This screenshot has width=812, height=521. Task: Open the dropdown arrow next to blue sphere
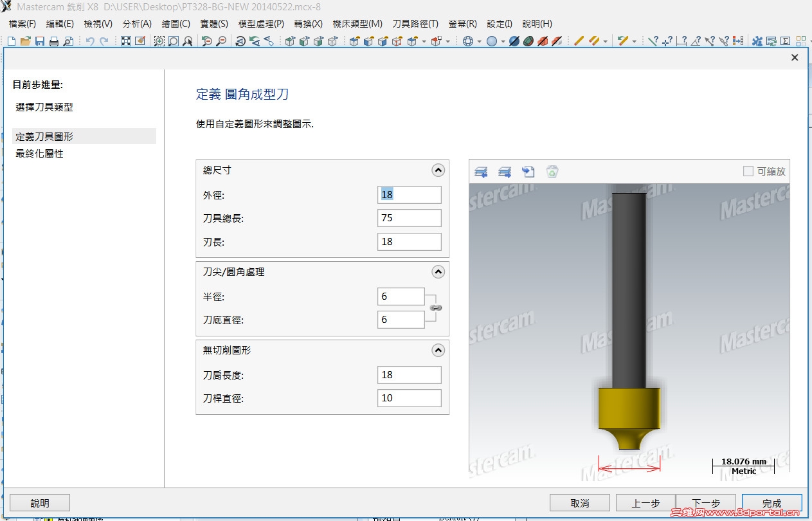(503, 41)
